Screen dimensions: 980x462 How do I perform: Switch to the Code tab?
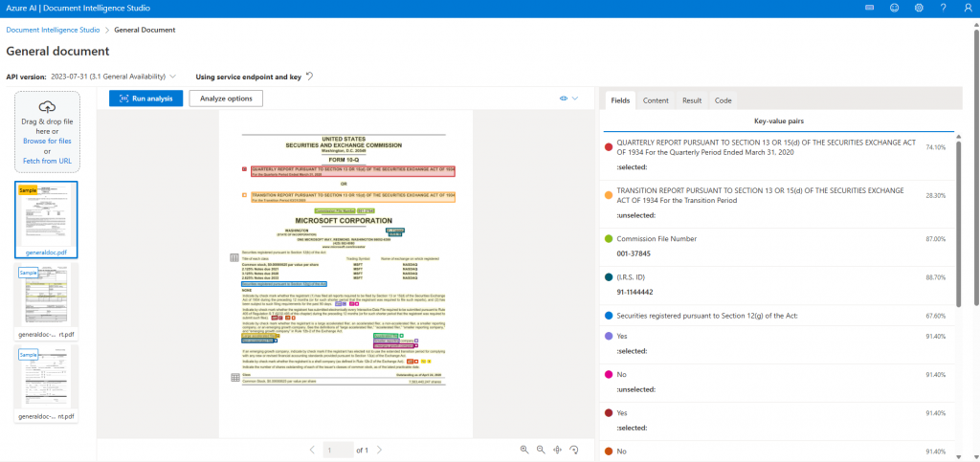point(723,99)
